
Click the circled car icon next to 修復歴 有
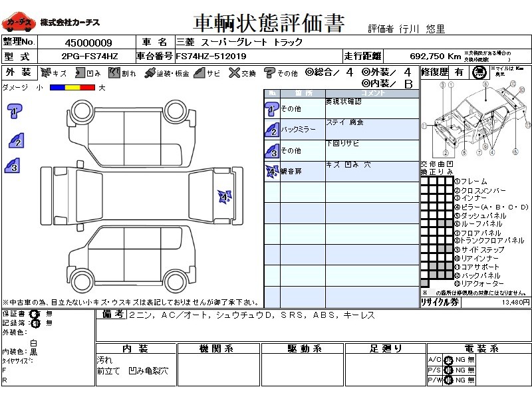click(479, 72)
